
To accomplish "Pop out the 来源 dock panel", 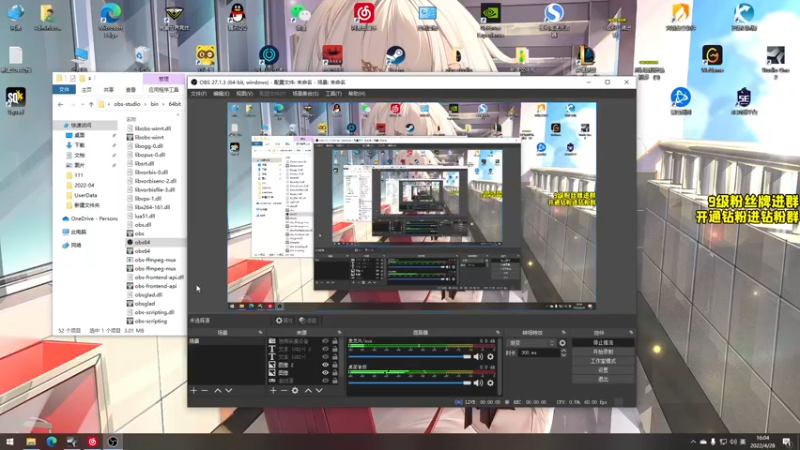I will pos(339,333).
